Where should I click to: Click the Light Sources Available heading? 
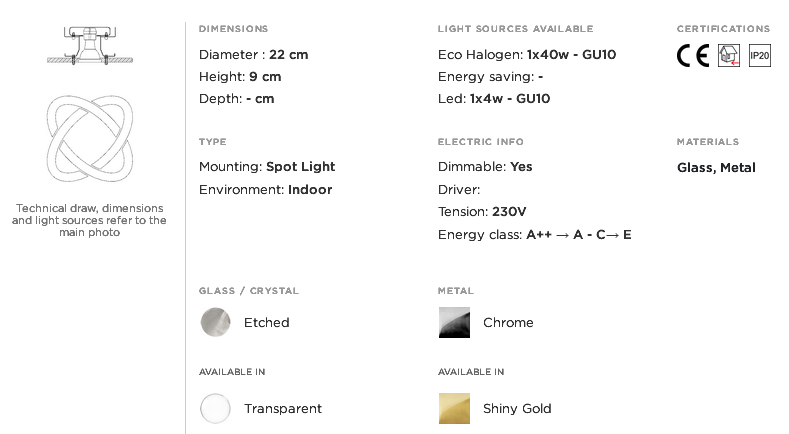[516, 29]
